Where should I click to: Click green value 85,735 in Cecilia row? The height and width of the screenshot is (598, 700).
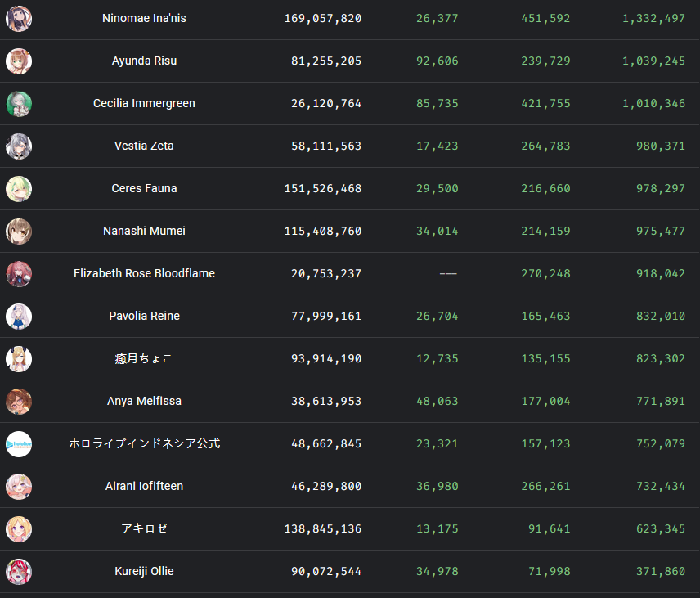click(437, 104)
